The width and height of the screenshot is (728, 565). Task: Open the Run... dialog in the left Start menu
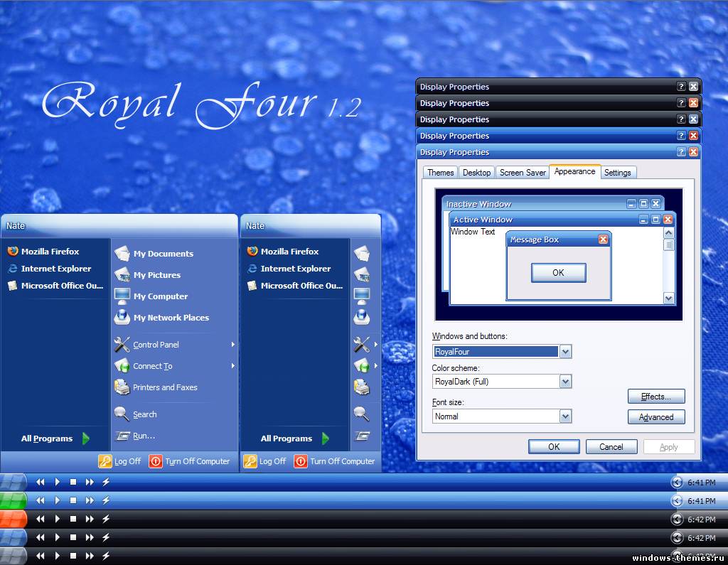click(x=135, y=436)
